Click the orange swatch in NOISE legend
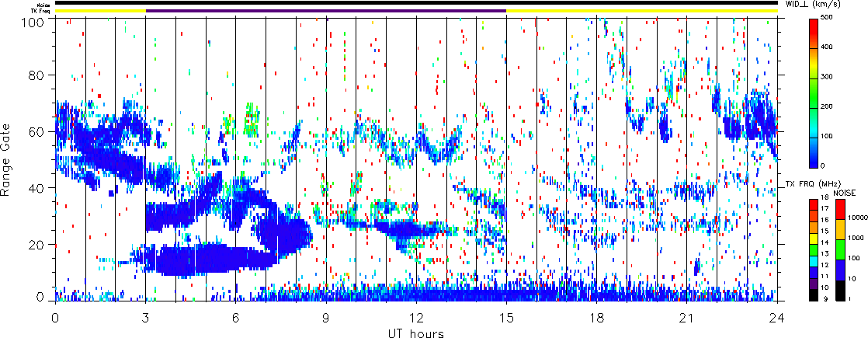 click(839, 229)
